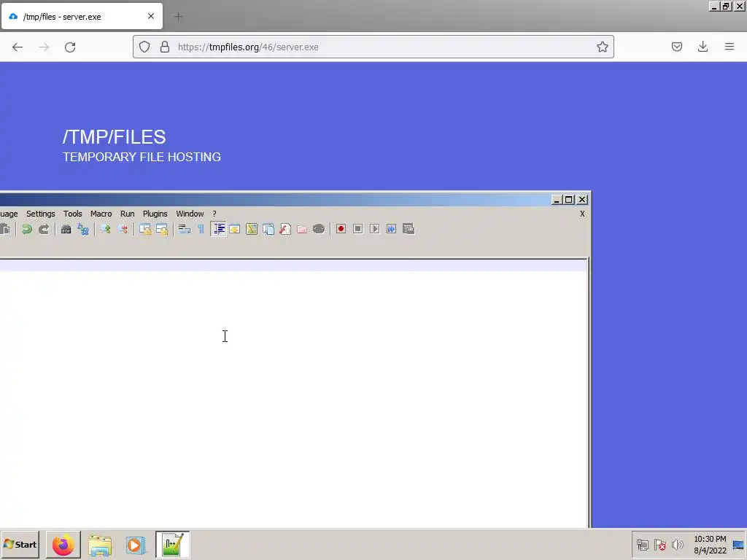Open the Document List icon
747x560 pixels.
click(x=268, y=230)
